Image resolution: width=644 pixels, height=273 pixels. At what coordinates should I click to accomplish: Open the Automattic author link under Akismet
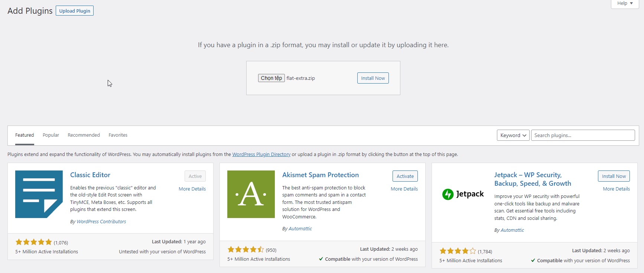click(300, 229)
